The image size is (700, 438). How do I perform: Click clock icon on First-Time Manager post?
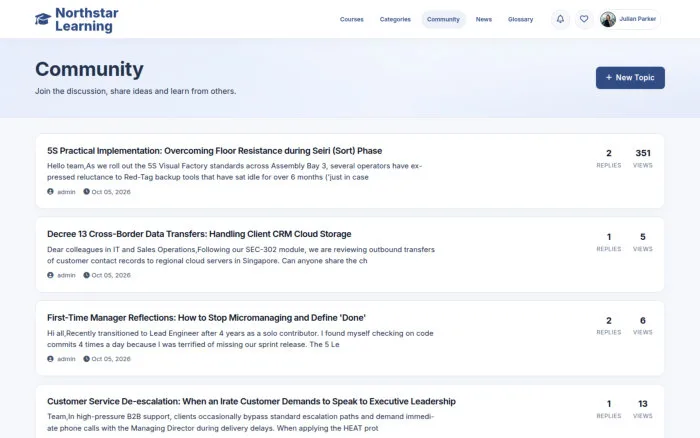[86, 359]
